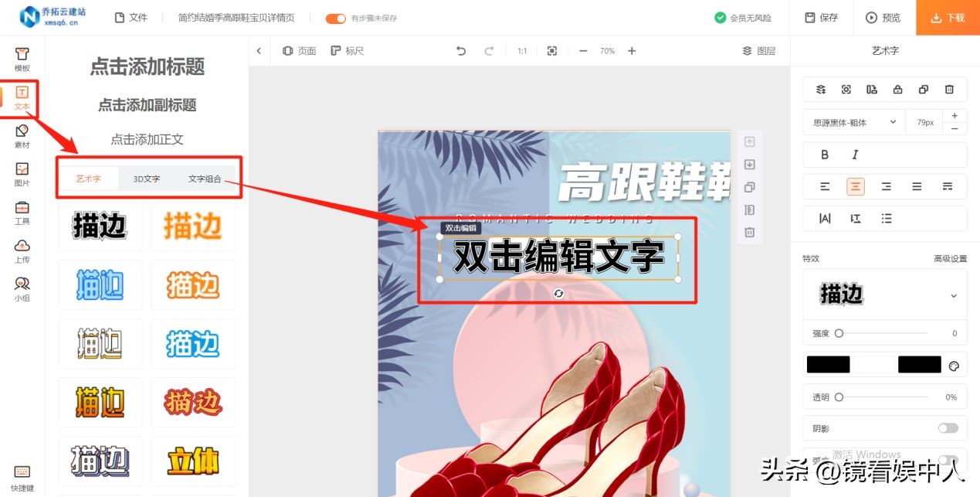The width and height of the screenshot is (980, 497).
Task: Toggle bold formatting for the text
Action: pyautogui.click(x=825, y=155)
